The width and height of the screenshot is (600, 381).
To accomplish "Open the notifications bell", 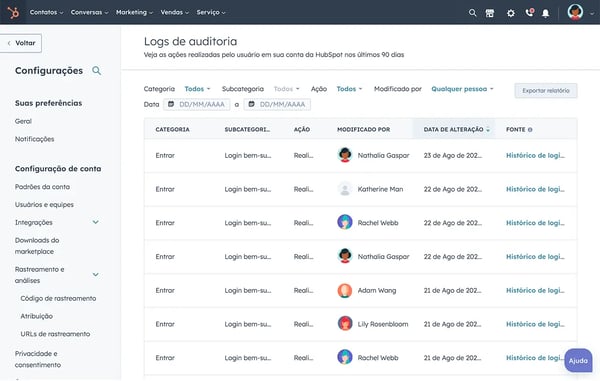I will tap(546, 13).
